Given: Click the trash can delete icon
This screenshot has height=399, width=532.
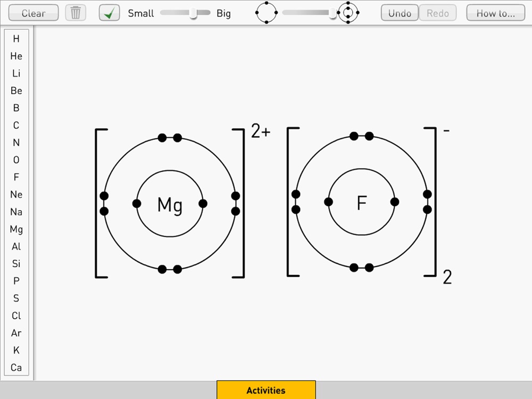Looking at the screenshot, I should pos(76,13).
